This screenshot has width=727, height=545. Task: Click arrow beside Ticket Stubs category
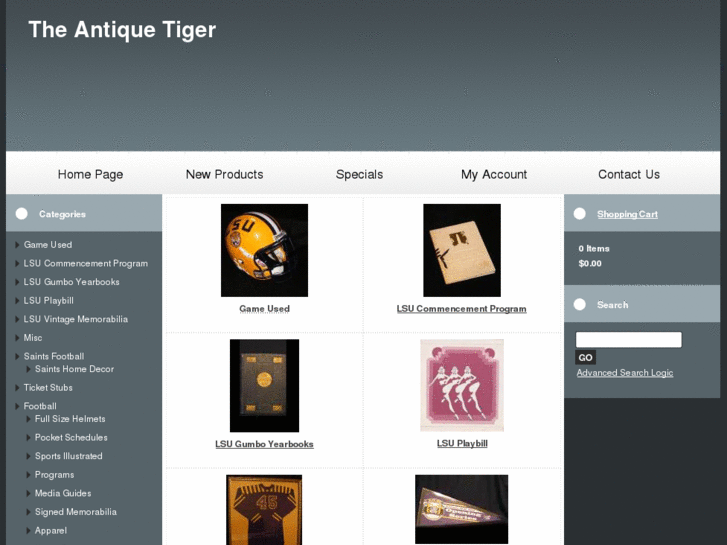pyautogui.click(x=17, y=388)
